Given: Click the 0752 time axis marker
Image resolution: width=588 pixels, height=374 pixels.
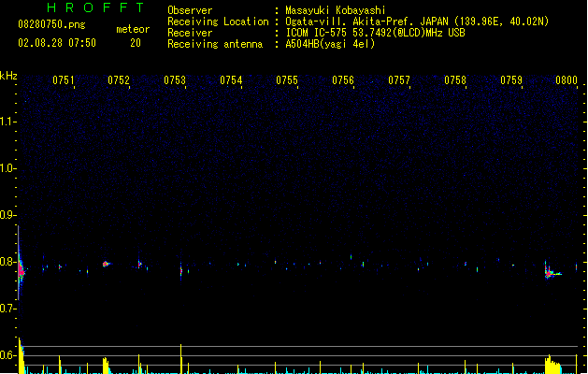Looking at the screenshot, I should point(119,80).
